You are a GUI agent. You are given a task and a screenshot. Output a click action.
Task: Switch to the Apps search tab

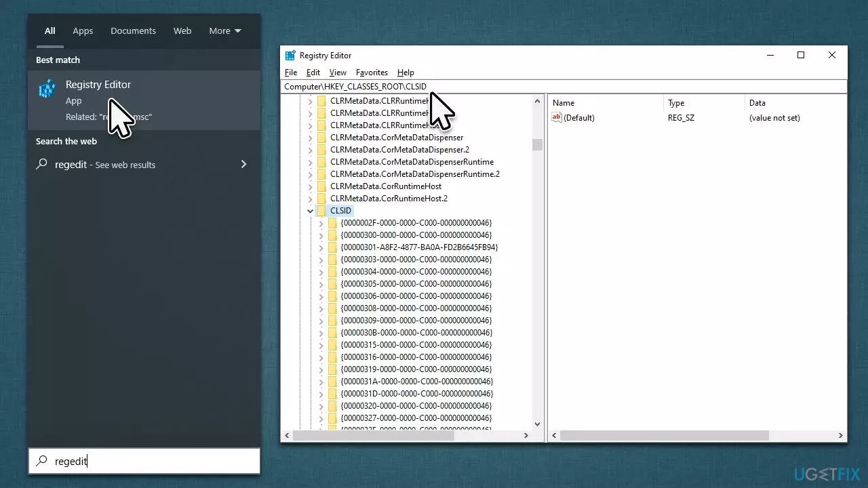[83, 31]
